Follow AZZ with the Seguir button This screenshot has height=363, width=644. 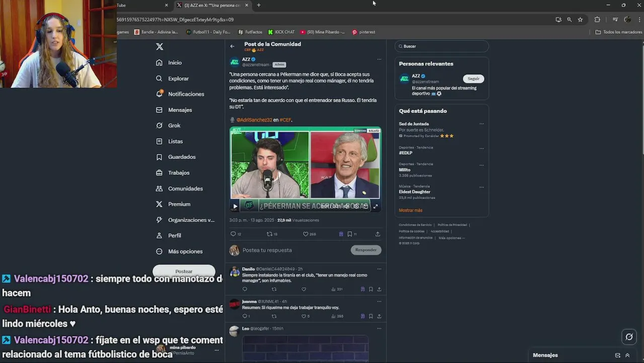click(x=473, y=79)
